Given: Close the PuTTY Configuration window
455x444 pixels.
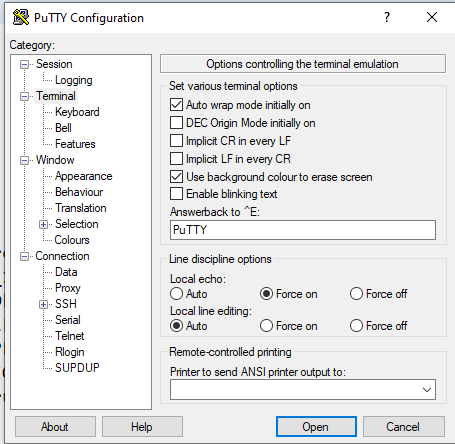Looking at the screenshot, I should [432, 17].
